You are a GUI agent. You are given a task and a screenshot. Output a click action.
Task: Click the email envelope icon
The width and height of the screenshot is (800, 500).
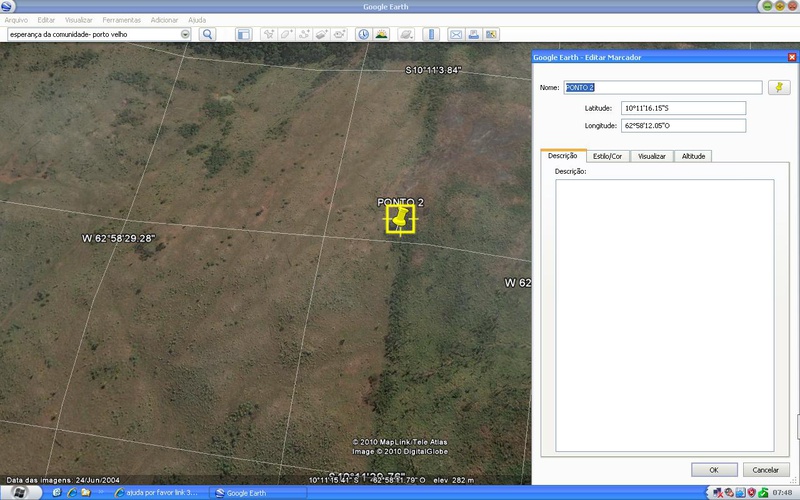point(456,34)
